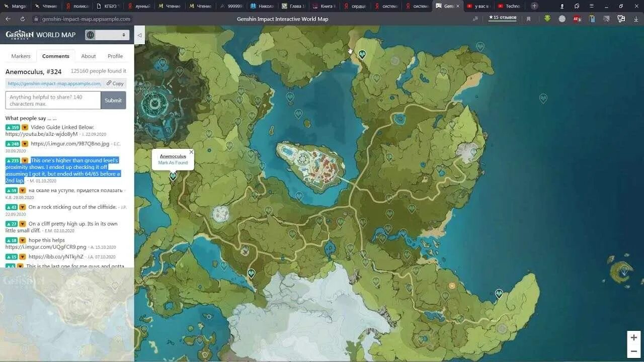Bookmark this page
This screenshot has height=362, width=644.
[x=528, y=19]
